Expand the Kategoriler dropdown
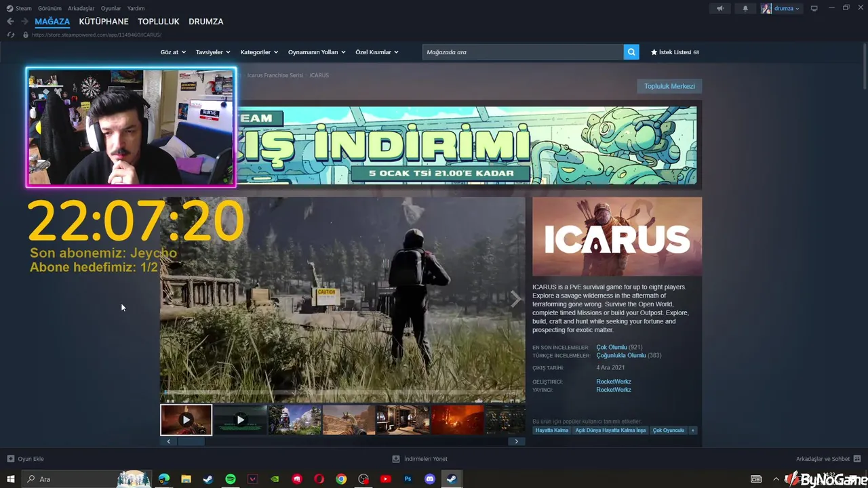 click(x=259, y=52)
